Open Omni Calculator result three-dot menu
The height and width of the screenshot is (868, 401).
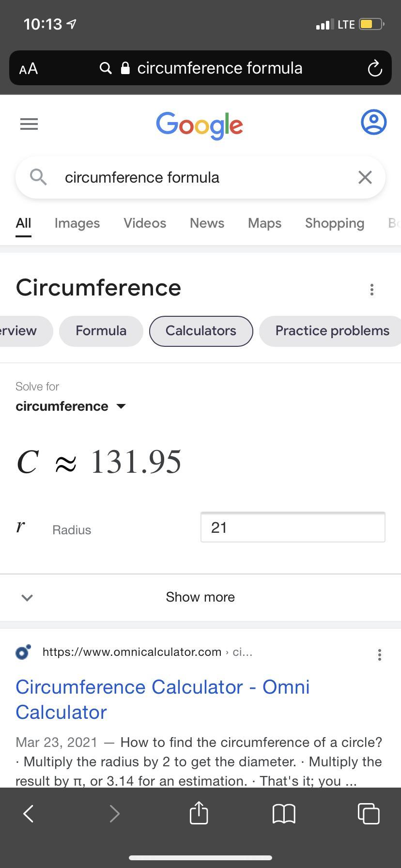coord(379,655)
